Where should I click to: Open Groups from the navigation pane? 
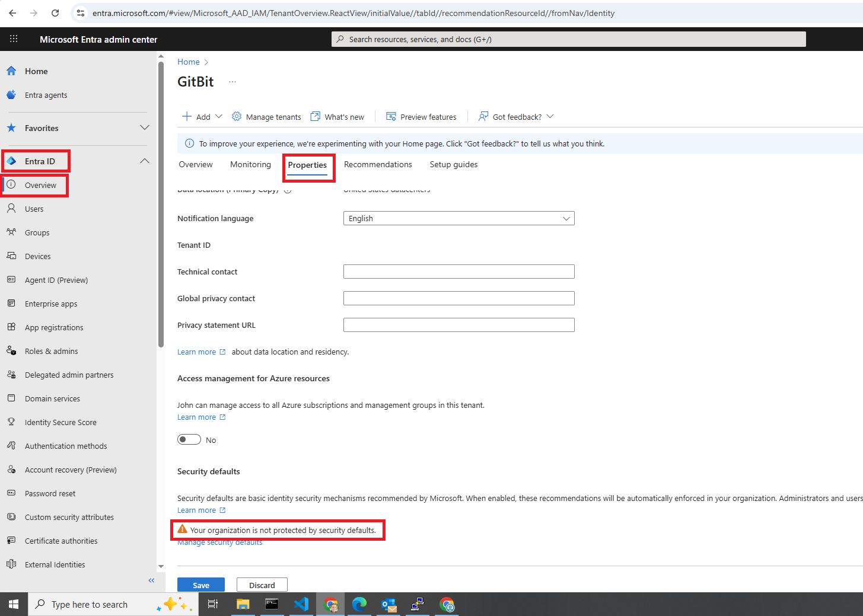36,232
